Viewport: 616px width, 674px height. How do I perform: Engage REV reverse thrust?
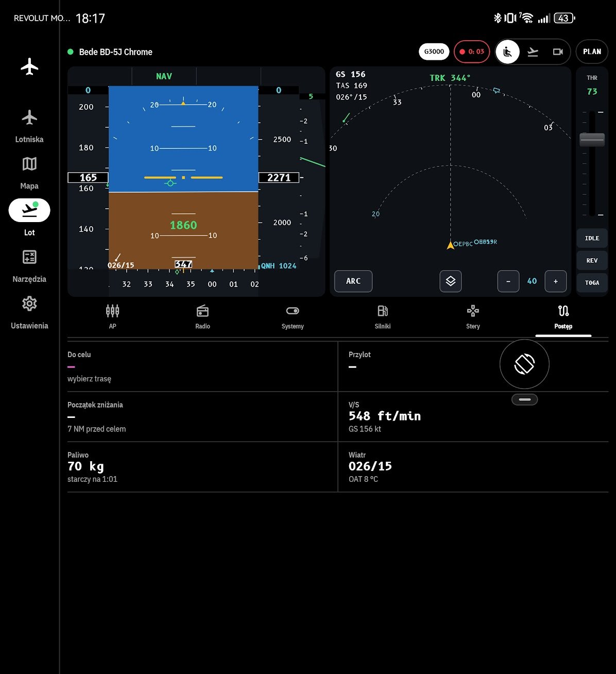tap(592, 260)
